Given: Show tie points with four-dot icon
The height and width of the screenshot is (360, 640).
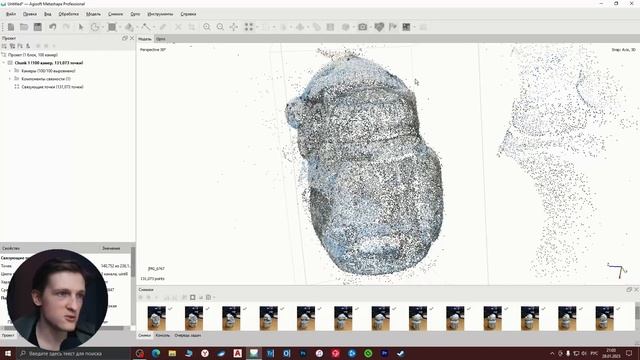Looking at the screenshot, I should 249,27.
